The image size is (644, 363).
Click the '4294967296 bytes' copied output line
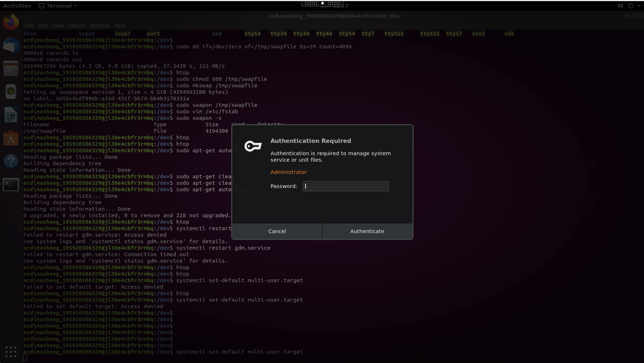[124, 66]
